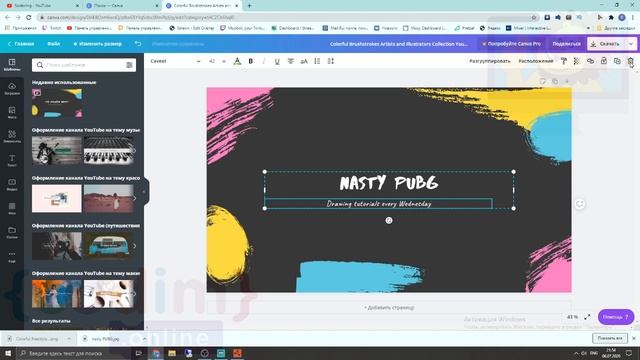Open the font size dropdown

(x=217, y=61)
